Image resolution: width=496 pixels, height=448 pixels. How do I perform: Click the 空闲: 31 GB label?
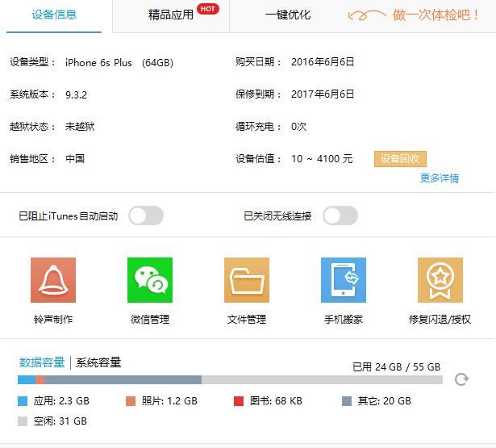60,421
